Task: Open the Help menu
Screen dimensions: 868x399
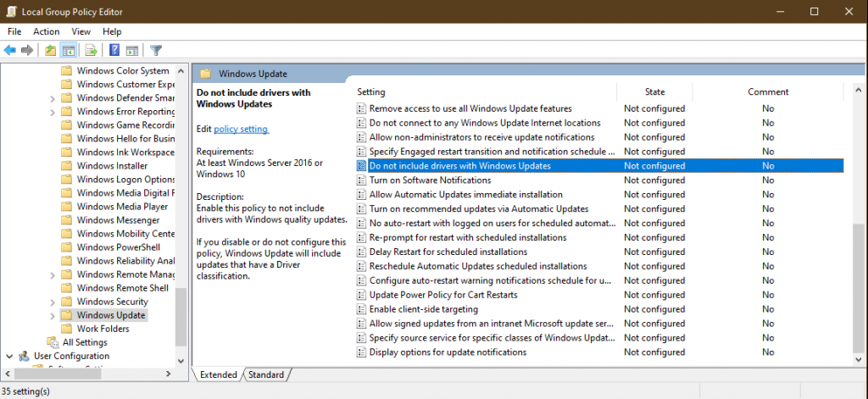Action: (112, 31)
